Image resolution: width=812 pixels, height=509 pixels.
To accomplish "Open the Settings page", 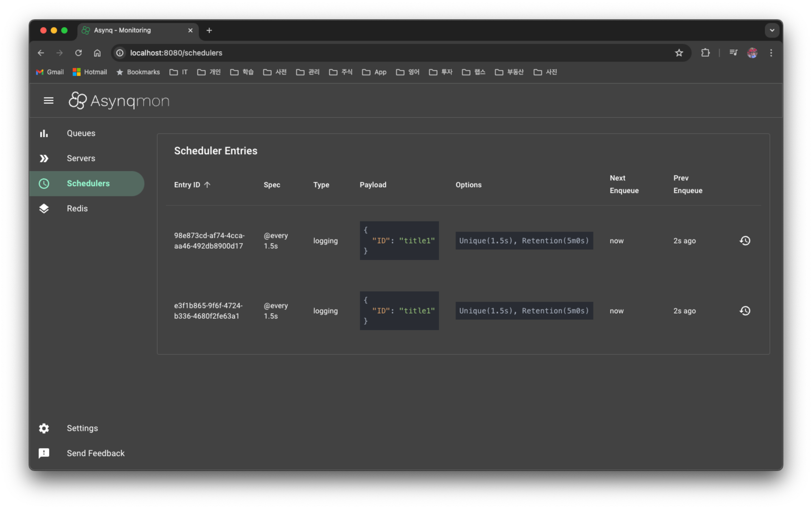I will click(x=82, y=428).
